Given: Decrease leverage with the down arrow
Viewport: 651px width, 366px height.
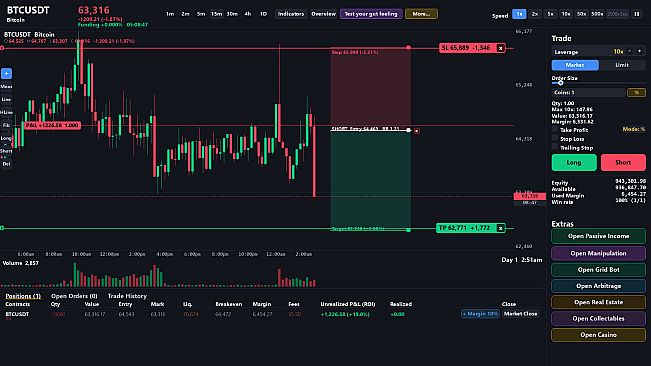Looking at the screenshot, I should tap(630, 51).
